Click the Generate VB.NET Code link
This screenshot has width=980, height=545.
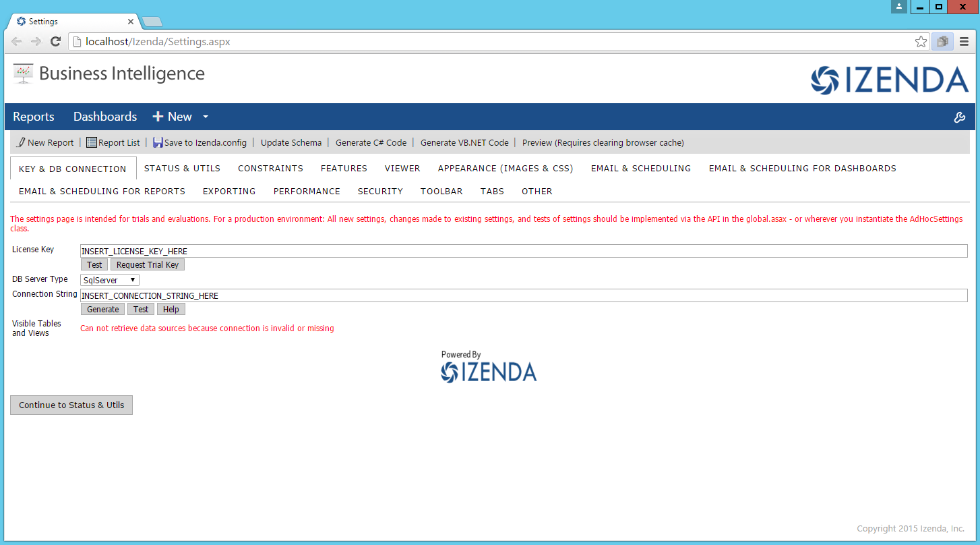pyautogui.click(x=464, y=142)
